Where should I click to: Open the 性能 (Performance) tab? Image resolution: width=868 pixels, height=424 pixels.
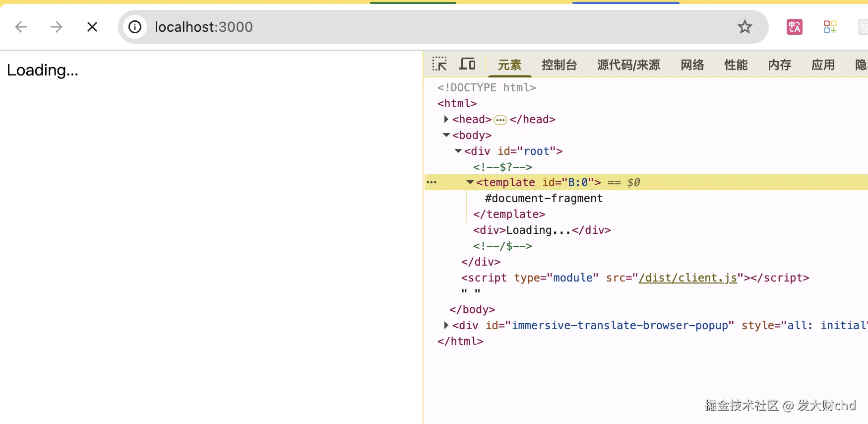point(736,65)
